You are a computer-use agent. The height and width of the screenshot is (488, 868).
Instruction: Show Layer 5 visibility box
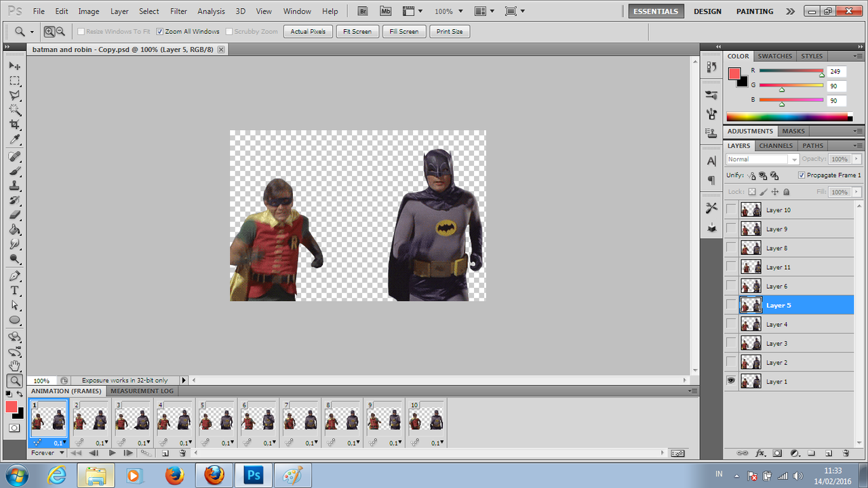click(x=731, y=305)
